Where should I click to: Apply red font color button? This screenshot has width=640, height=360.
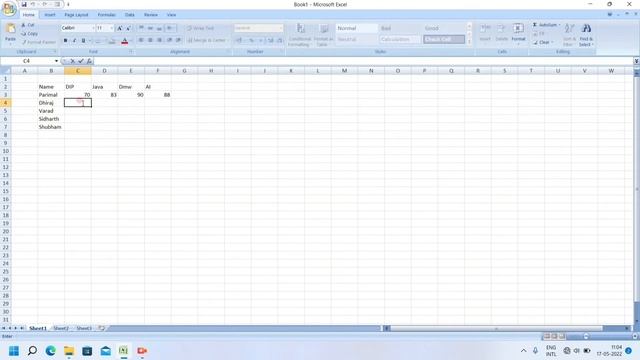click(x=125, y=41)
